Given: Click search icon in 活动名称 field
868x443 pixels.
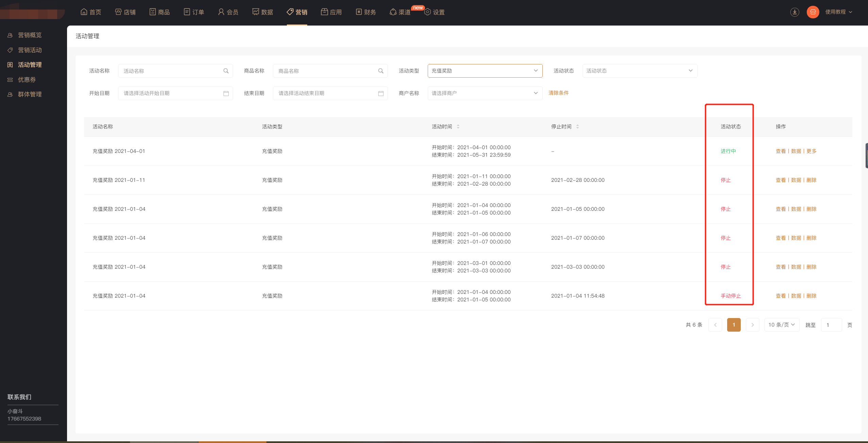Looking at the screenshot, I should tap(226, 71).
